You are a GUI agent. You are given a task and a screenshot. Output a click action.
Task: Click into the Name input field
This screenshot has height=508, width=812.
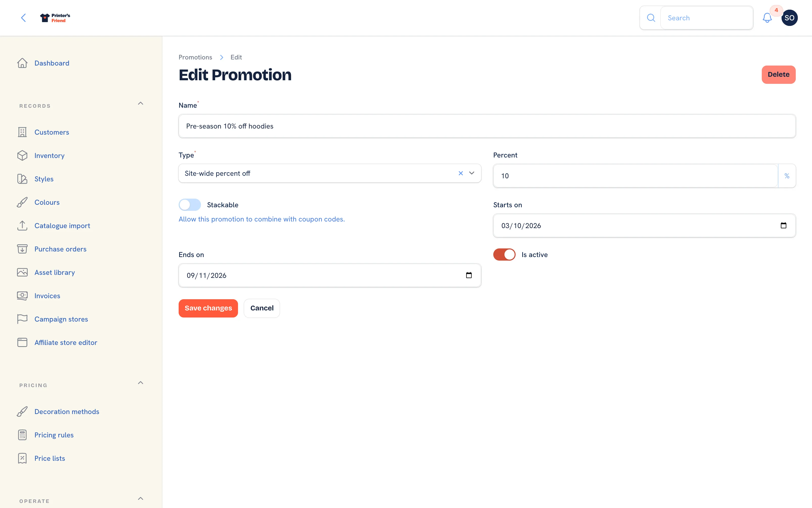[x=487, y=126]
